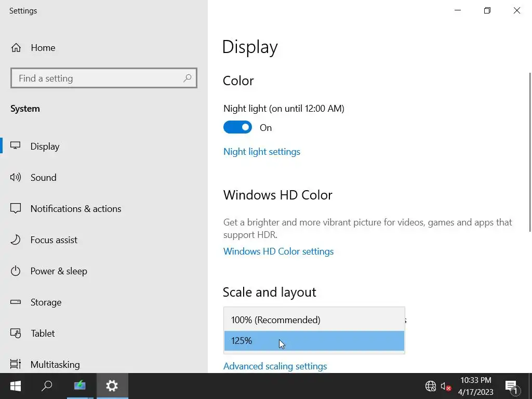The image size is (532, 399).
Task: Click the Notifications & actions icon
Action: 15,208
